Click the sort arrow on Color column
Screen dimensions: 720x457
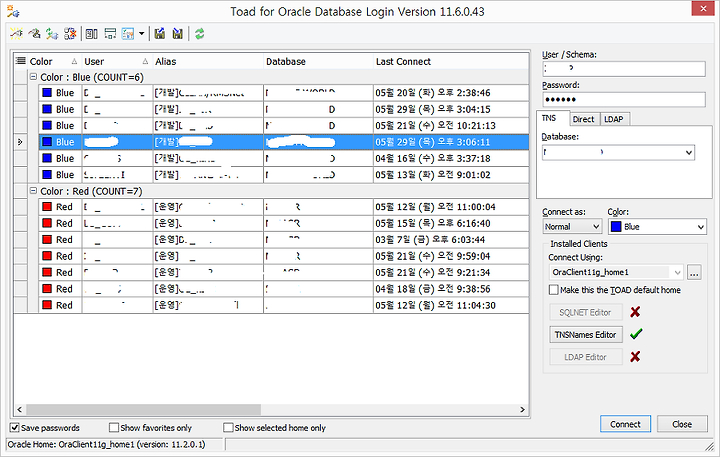point(74,62)
